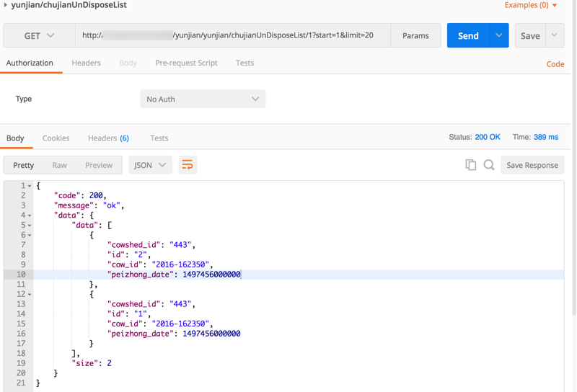
Task: Collapse the "data" array on line 5
Action: point(30,226)
